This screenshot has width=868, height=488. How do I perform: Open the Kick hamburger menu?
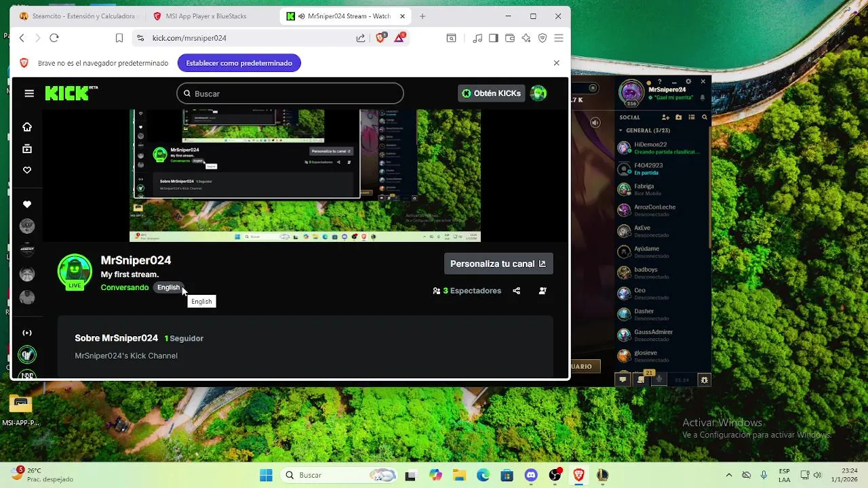coord(29,94)
